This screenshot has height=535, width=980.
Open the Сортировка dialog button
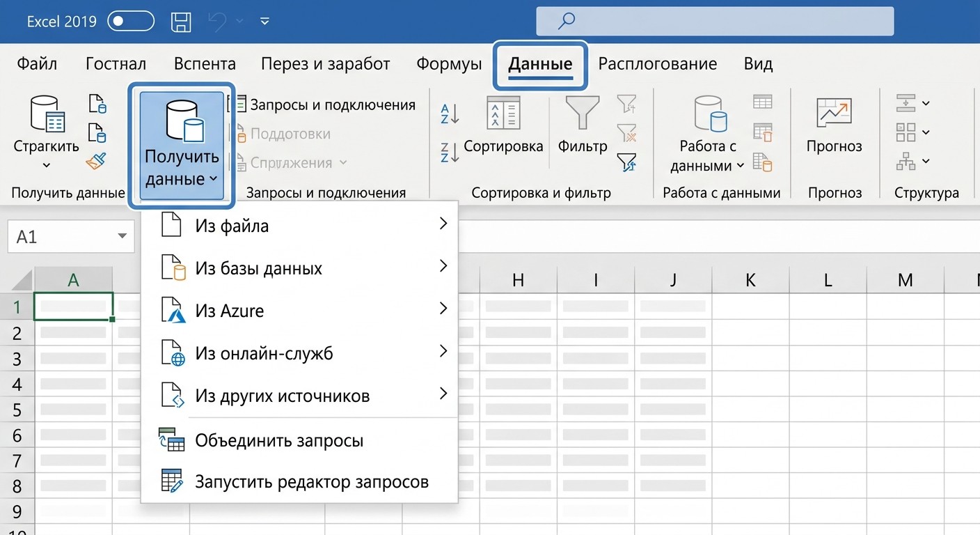[503, 126]
